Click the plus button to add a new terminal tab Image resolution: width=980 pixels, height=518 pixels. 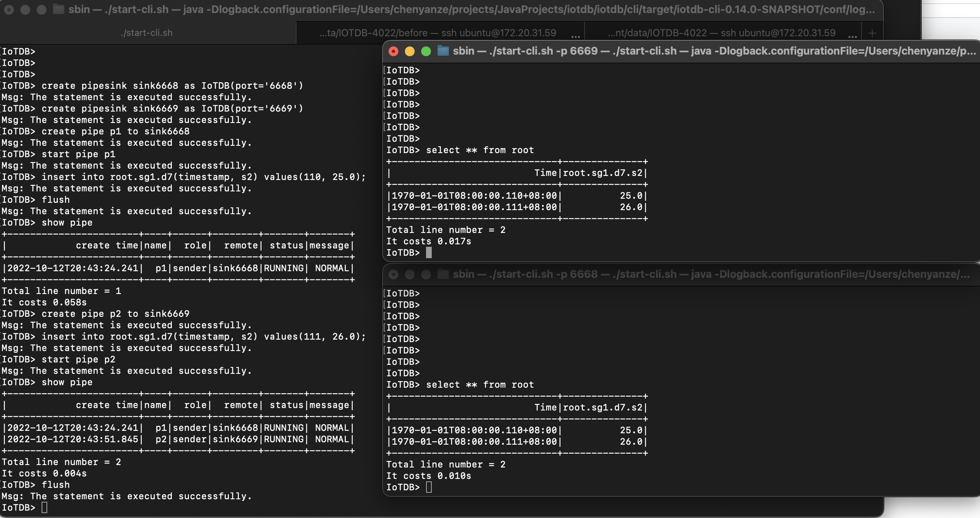(872, 33)
